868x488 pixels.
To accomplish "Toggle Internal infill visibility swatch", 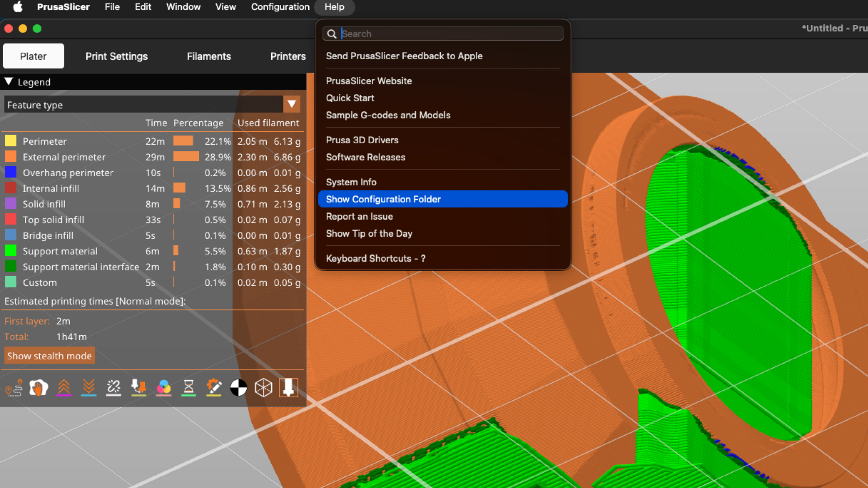I will (x=10, y=188).
